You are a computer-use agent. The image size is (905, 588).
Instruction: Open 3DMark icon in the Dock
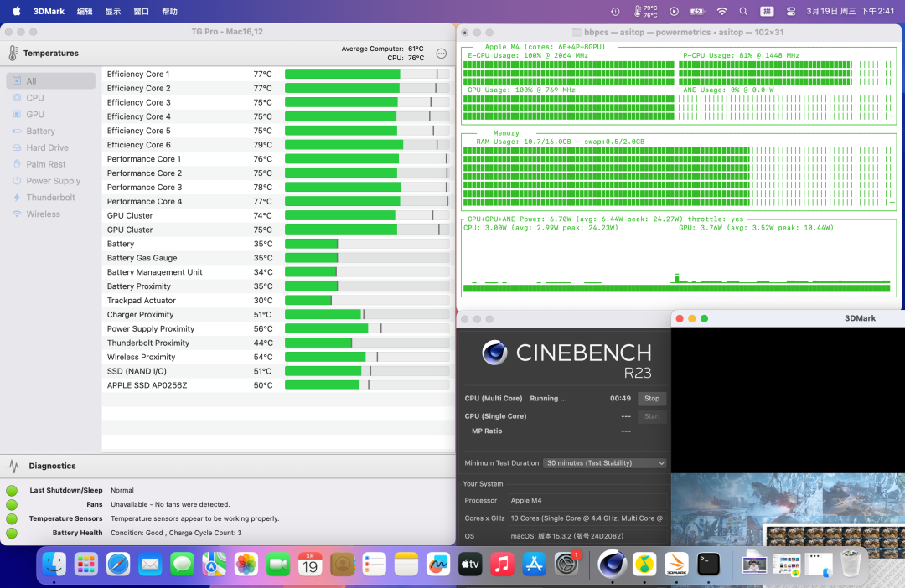pos(676,565)
